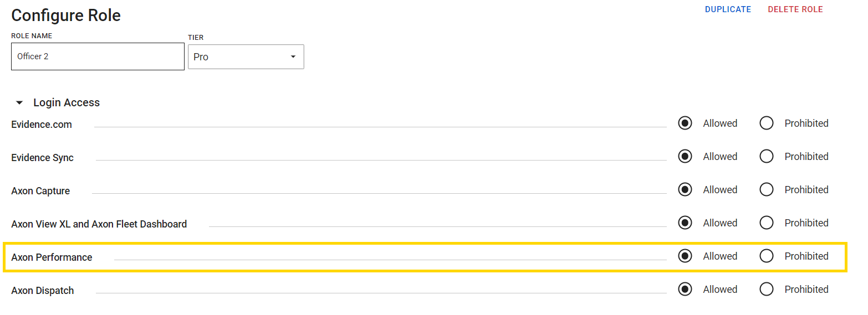Collapse the Login Access section arrow
The image size is (868, 315).
pos(19,103)
